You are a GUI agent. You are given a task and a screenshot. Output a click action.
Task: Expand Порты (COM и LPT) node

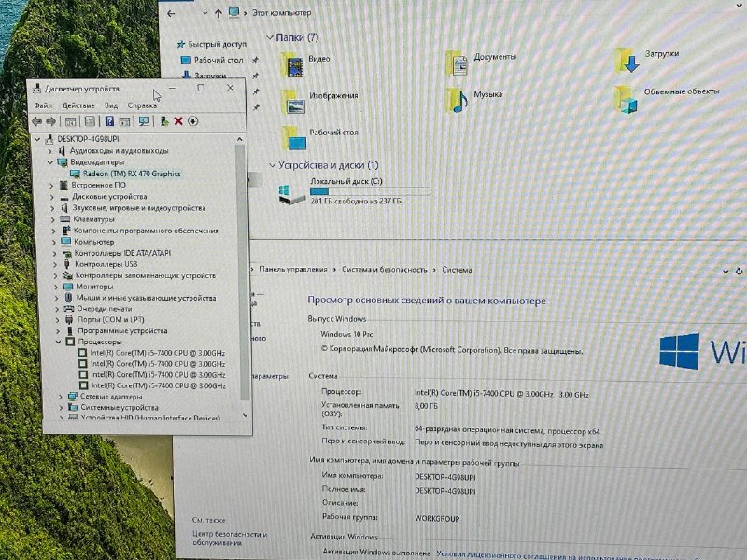(57, 320)
